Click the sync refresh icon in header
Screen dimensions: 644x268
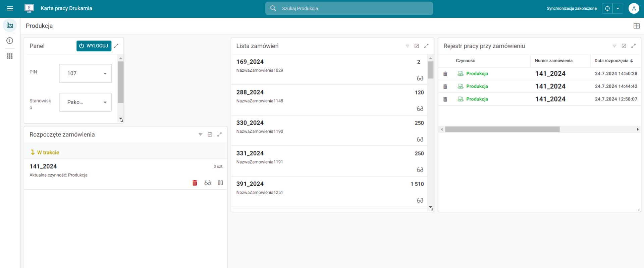click(607, 8)
